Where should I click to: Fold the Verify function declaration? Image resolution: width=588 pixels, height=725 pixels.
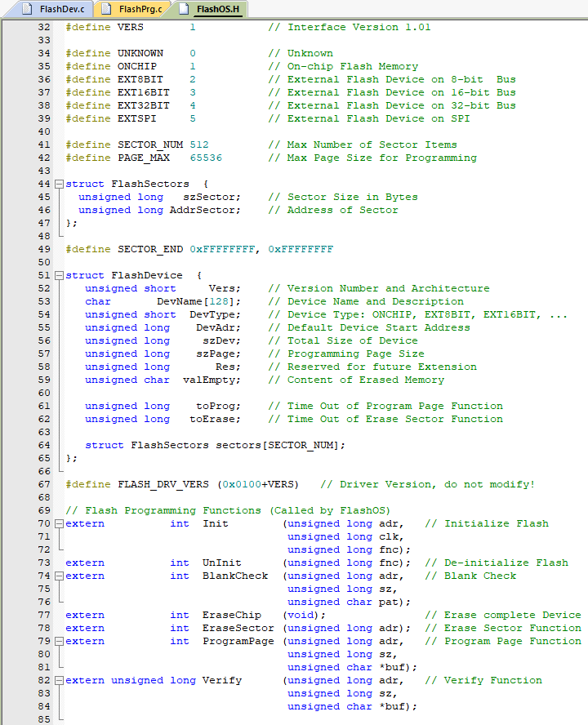59,680
